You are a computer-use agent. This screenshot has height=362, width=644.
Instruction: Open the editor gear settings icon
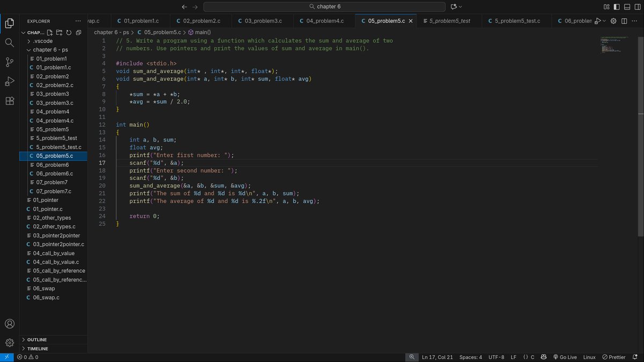click(614, 21)
